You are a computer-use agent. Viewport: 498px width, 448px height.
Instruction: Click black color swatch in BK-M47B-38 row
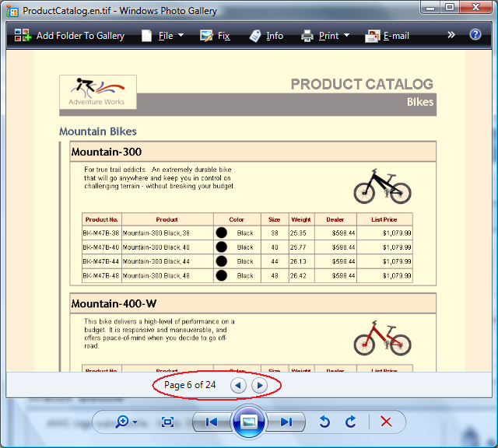point(221,233)
